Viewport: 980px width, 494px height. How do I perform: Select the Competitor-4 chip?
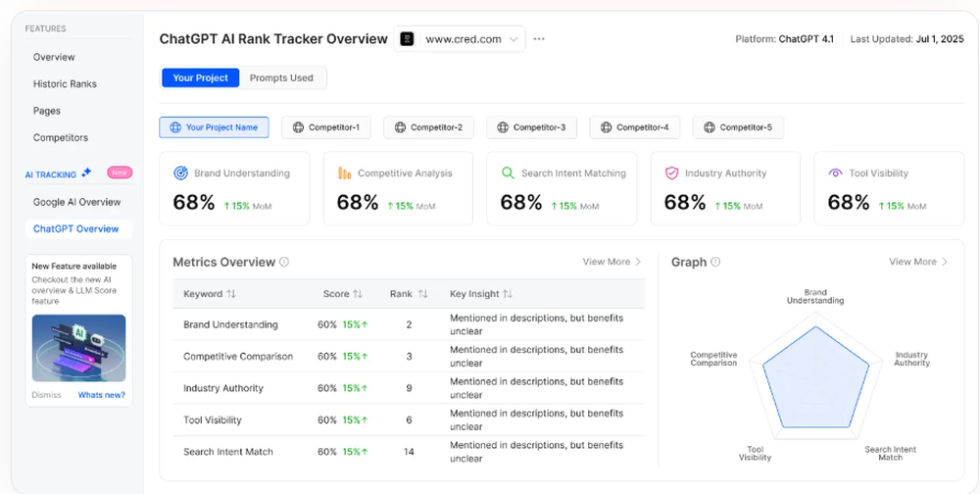click(635, 127)
